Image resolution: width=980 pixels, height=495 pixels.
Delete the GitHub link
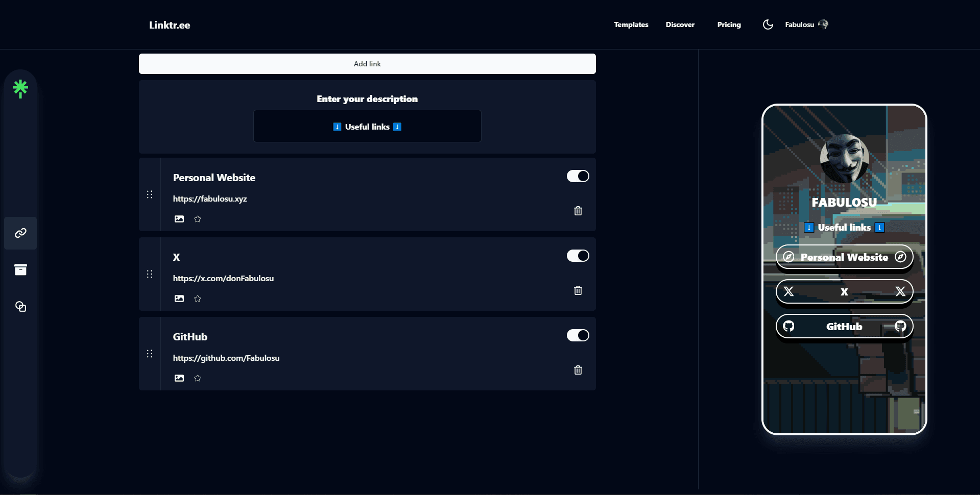(x=578, y=370)
